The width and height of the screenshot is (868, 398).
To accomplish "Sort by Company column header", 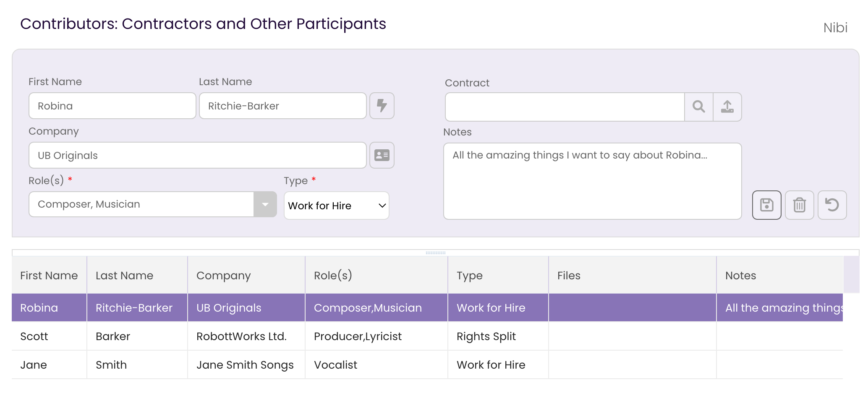I will 246,275.
